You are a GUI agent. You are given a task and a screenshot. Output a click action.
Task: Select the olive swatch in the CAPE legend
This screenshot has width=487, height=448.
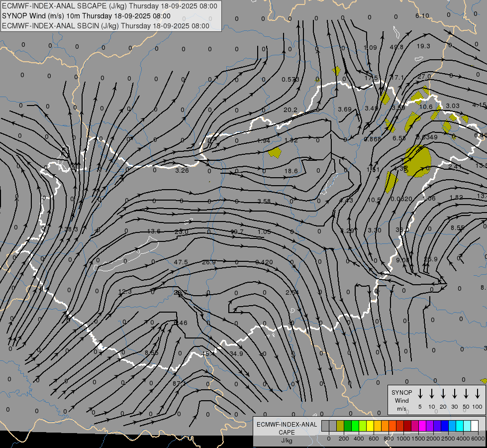coord(340,426)
